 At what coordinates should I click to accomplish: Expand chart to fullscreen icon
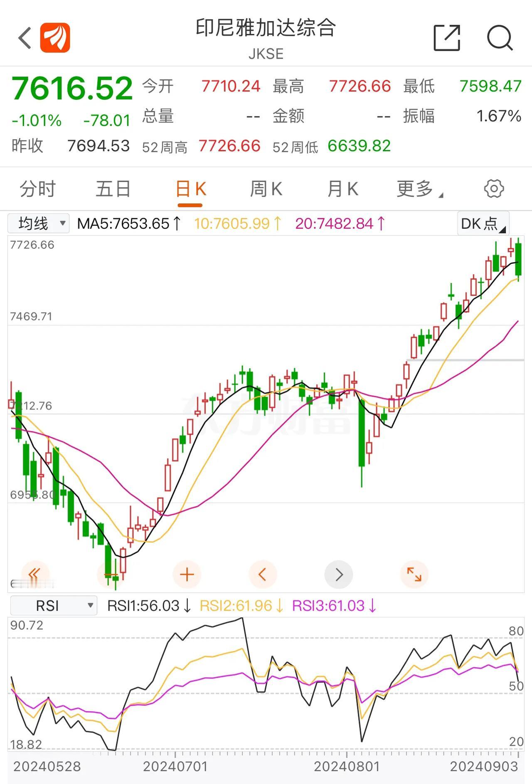tap(414, 574)
